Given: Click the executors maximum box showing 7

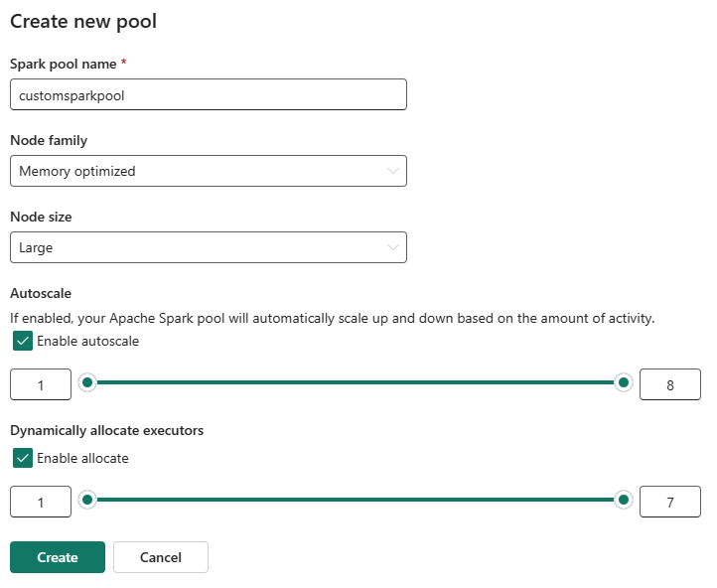Looking at the screenshot, I should 670,502.
